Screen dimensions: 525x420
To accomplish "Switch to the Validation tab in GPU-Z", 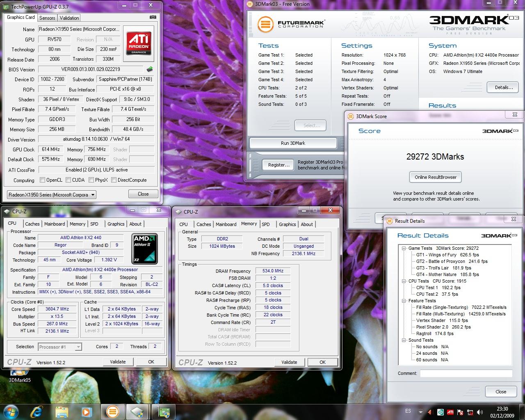I will (69, 18).
